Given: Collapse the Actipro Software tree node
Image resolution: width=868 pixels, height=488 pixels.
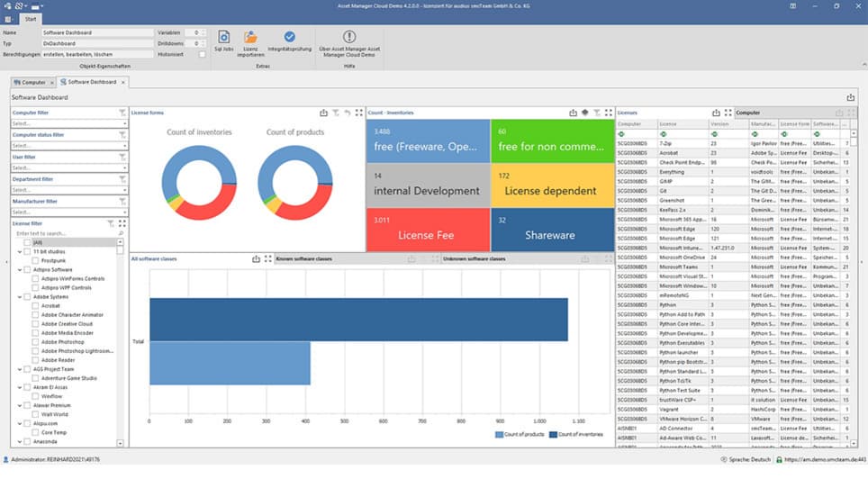Looking at the screenshot, I should (x=20, y=270).
